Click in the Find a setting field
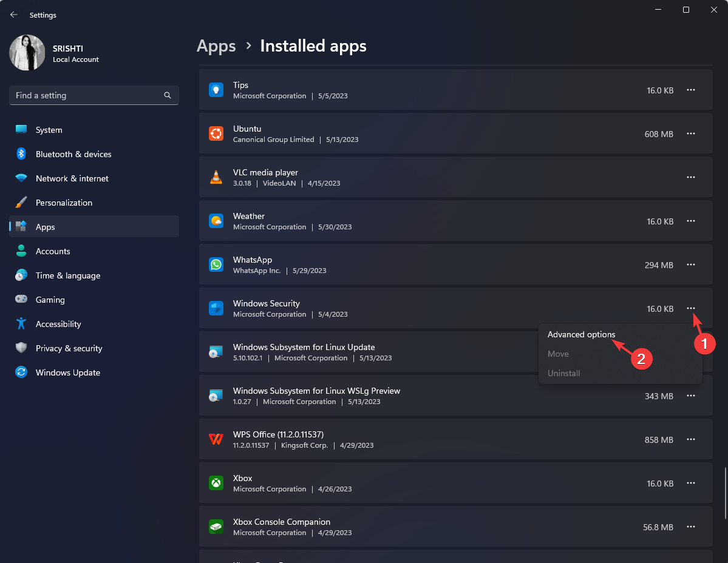Screen dimensions: 728x563 [94, 95]
